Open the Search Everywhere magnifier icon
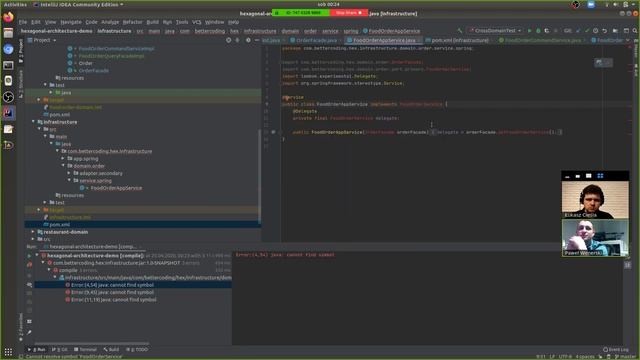The height and width of the screenshot is (360, 640). [x=635, y=31]
